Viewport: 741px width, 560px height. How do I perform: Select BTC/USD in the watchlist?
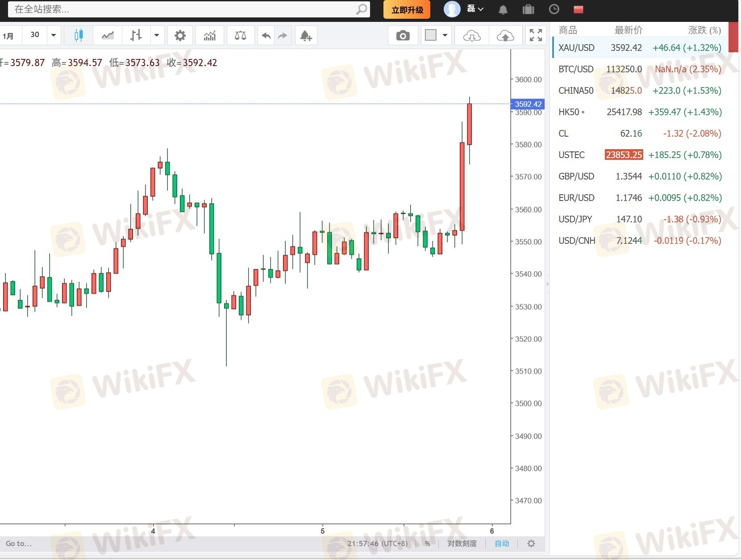[640, 69]
